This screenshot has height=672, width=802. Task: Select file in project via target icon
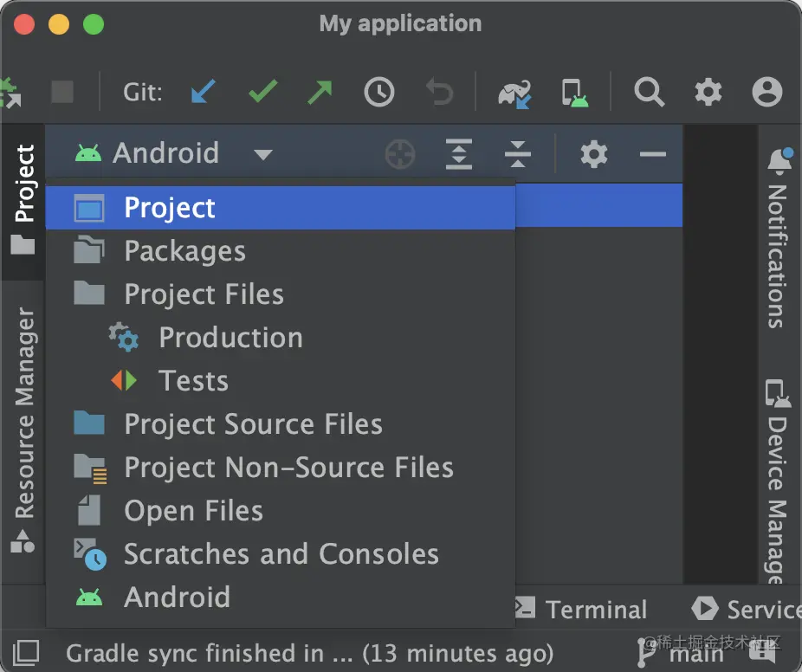[399, 153]
